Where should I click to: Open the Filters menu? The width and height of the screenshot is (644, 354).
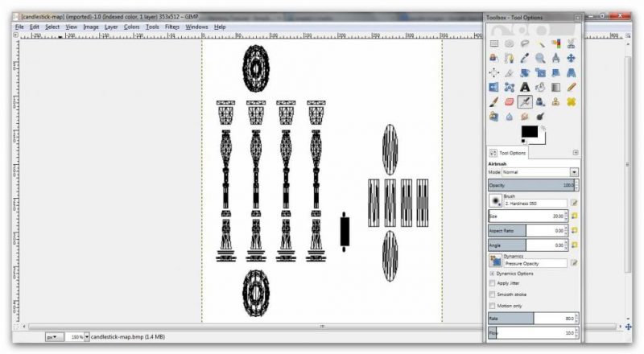[172, 27]
